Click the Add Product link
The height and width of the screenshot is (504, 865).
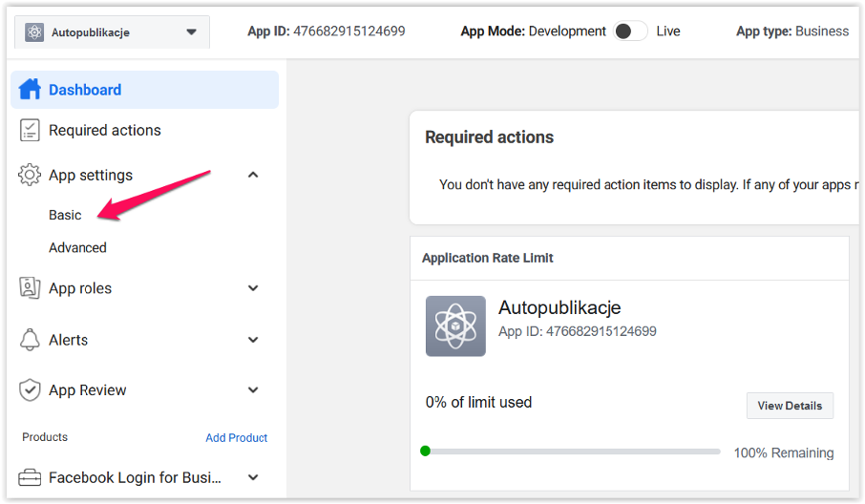[237, 438]
